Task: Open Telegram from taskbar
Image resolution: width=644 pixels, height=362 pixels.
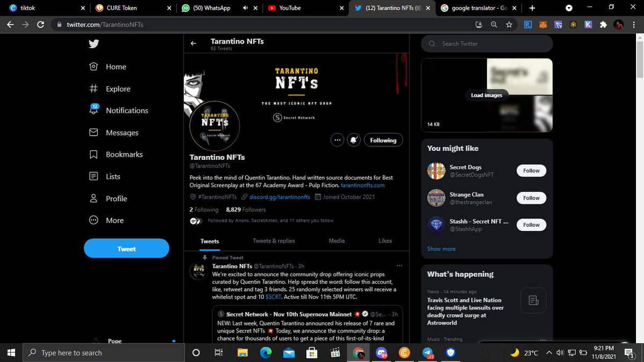Action: [x=427, y=353]
